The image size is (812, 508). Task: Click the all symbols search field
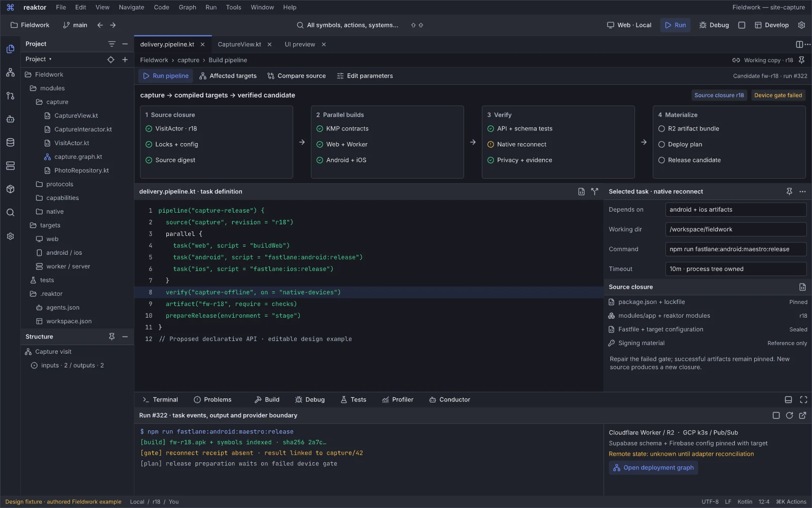(x=347, y=25)
